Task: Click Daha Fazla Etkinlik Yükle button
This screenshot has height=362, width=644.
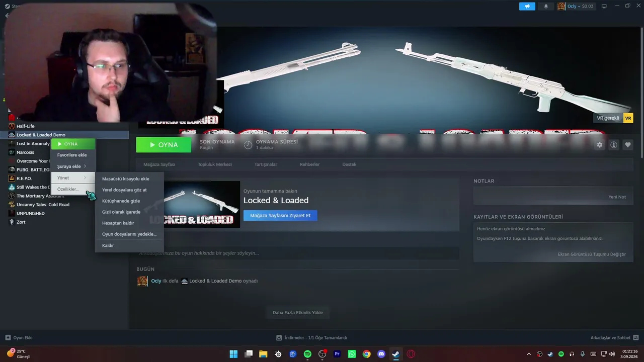Action: pyautogui.click(x=298, y=312)
